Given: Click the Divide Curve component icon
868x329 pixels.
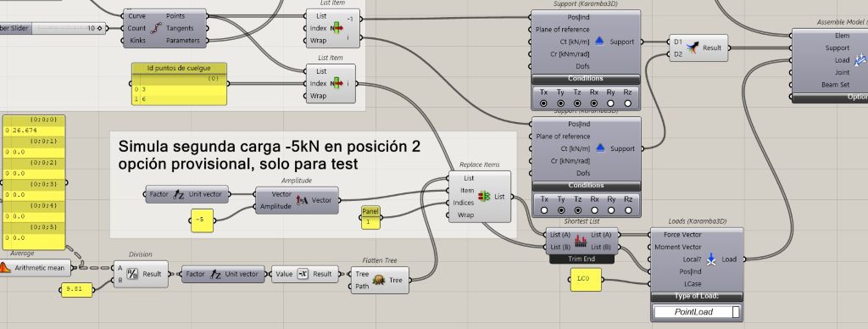Looking at the screenshot, I should [x=157, y=28].
